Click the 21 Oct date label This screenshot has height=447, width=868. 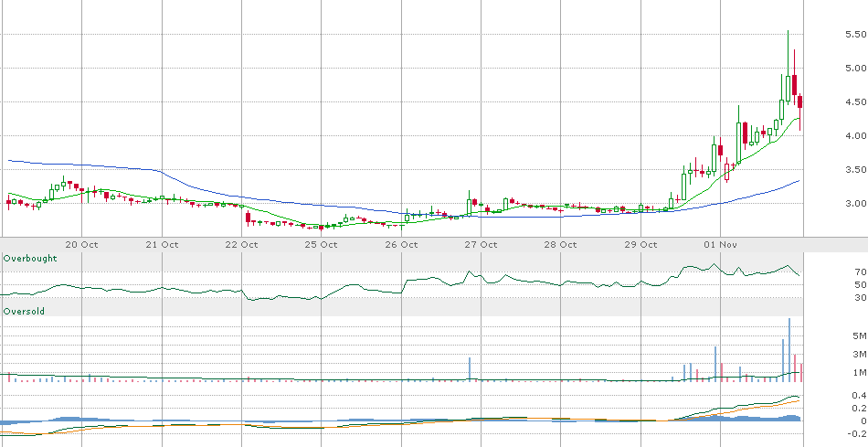[162, 244]
